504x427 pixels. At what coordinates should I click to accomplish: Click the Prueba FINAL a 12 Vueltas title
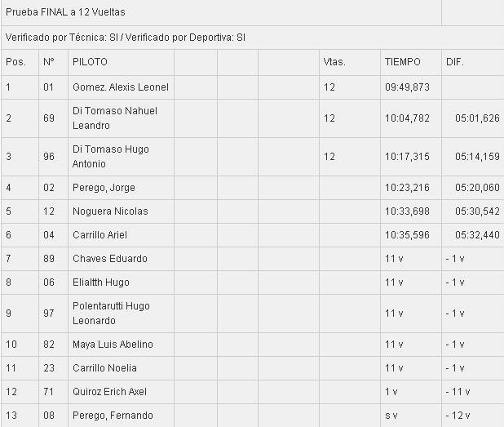65,12
